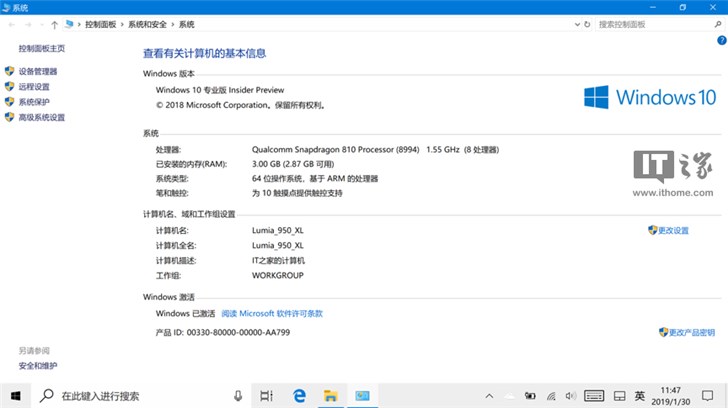Switch the input language indicator 英
The height and width of the screenshot is (408, 728).
[x=640, y=396]
